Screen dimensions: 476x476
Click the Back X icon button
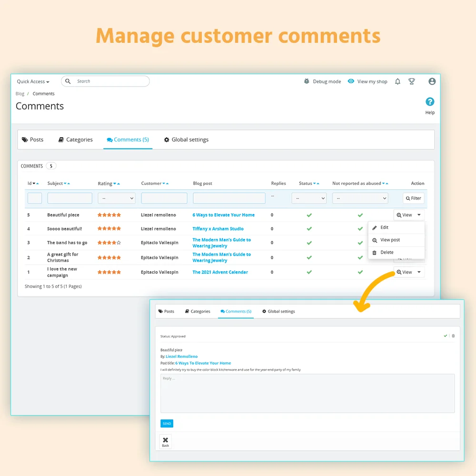(x=165, y=441)
